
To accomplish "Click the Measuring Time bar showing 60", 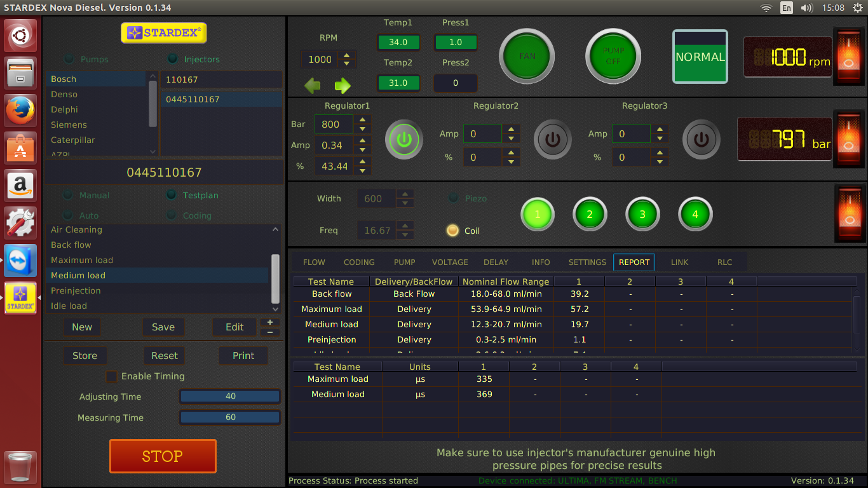I will coord(230,417).
